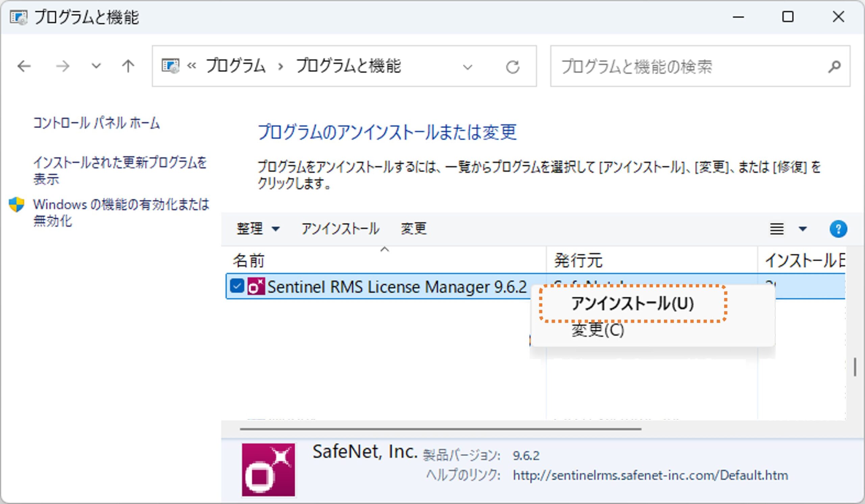Viewport: 865px width, 504px height.
Task: Click the SafeNet, Inc. publisher text
Action: 365,452
